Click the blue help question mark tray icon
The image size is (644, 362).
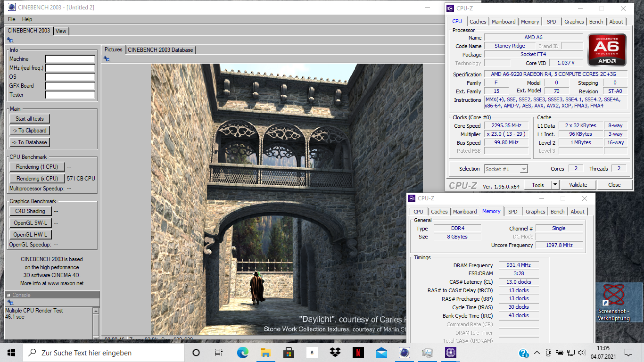524,353
